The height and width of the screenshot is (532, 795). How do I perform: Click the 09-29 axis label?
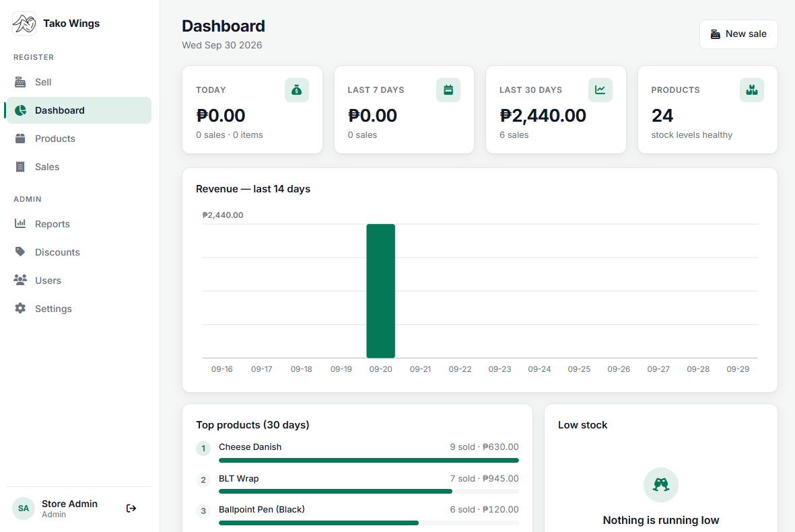tap(738, 369)
